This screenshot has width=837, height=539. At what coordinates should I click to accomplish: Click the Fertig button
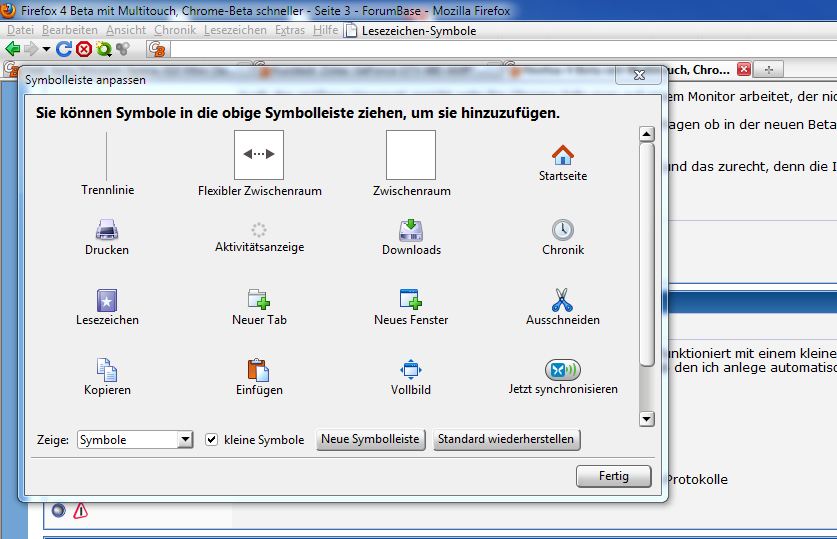coord(613,475)
